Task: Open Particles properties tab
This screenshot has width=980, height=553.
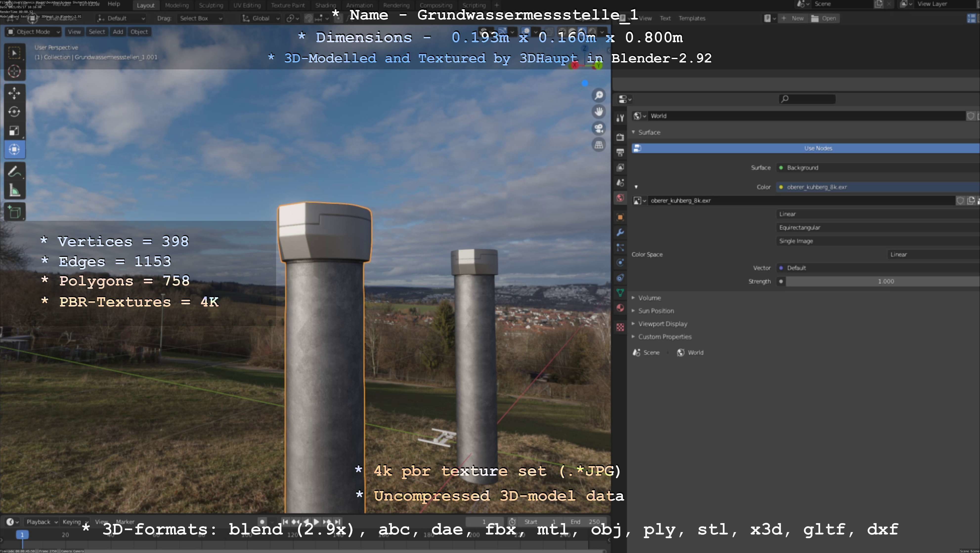Action: [x=620, y=248]
